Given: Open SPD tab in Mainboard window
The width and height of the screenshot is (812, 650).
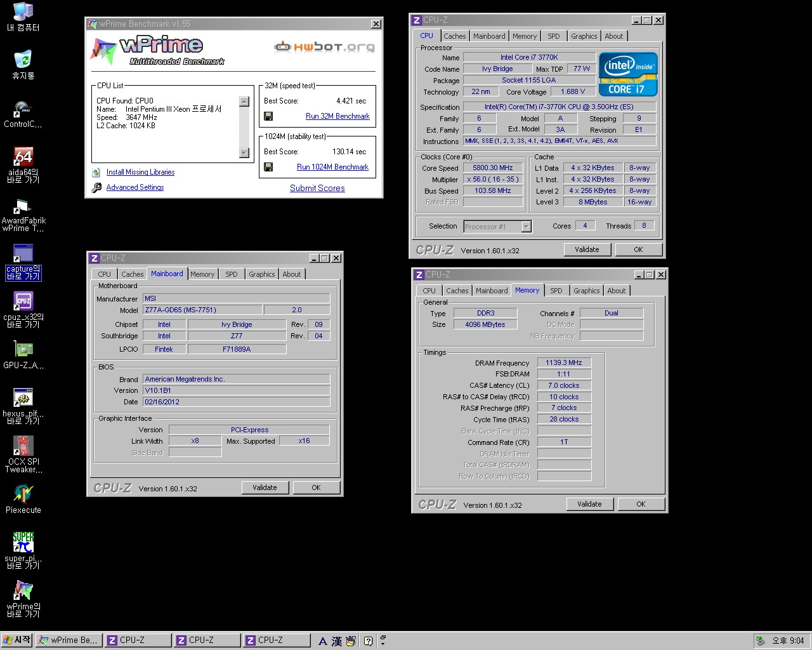Looking at the screenshot, I should point(232,274).
